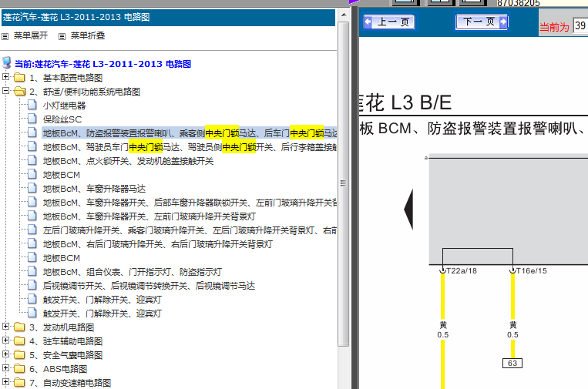Click document icon of 地板BcM、组合仪表 row
The image size is (588, 389).
pyautogui.click(x=32, y=271)
